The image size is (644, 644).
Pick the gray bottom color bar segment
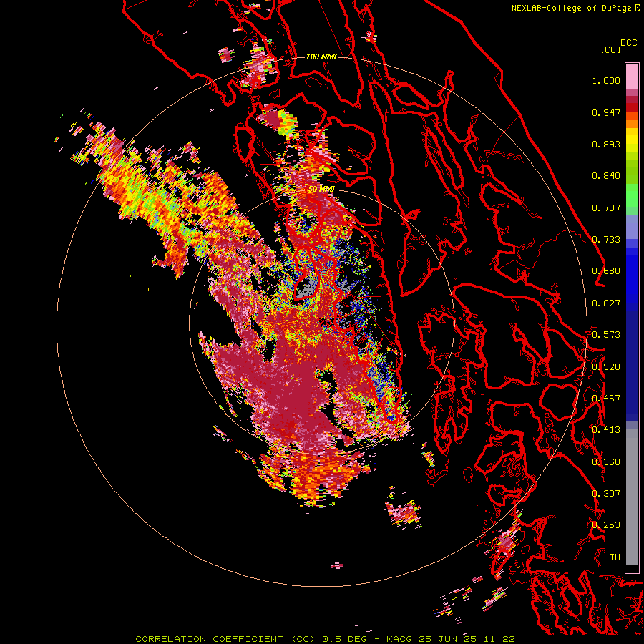click(x=632, y=497)
